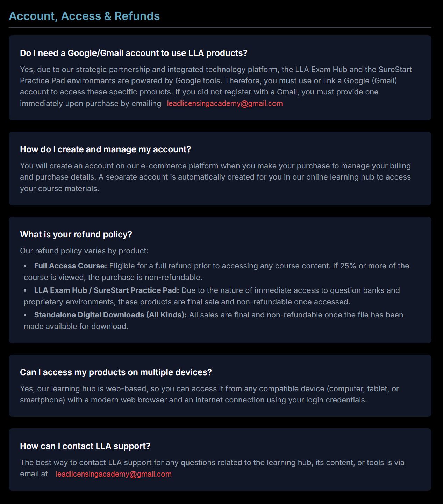
Task: Click the email link in the Google/Gmail answer
Action: tap(224, 104)
